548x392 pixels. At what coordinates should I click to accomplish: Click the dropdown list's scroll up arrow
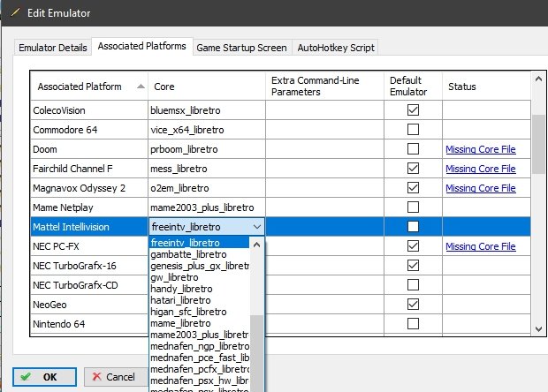click(256, 245)
